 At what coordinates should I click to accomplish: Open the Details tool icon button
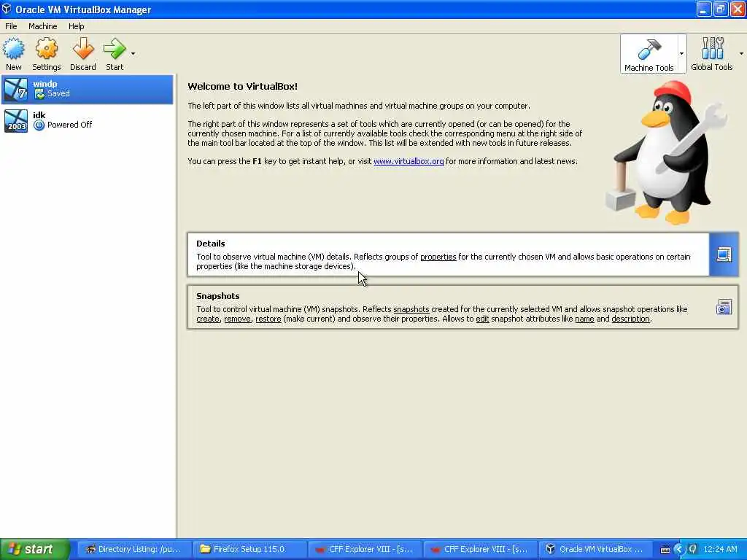(x=724, y=254)
